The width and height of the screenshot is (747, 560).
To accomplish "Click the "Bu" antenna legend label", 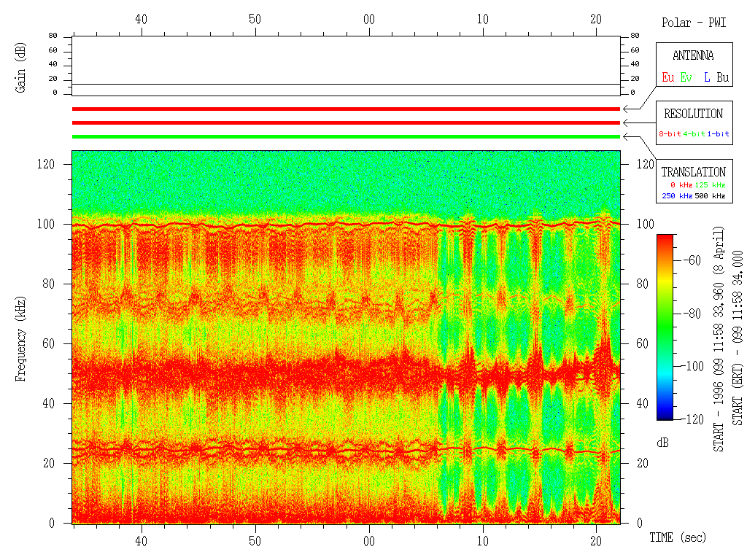I will point(722,77).
